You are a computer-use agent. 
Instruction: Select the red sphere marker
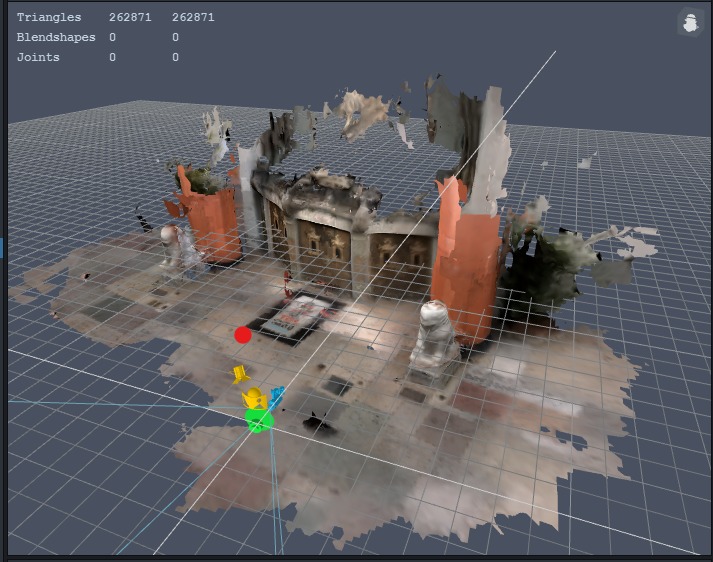point(243,335)
